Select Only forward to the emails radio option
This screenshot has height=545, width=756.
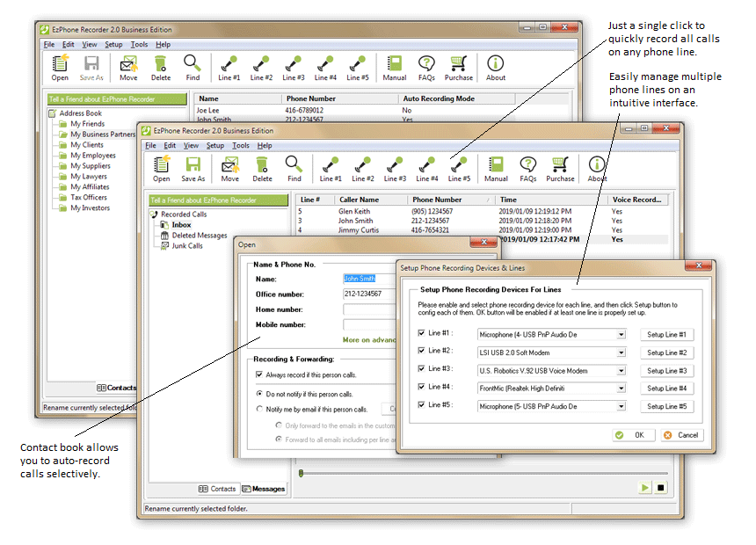click(279, 425)
